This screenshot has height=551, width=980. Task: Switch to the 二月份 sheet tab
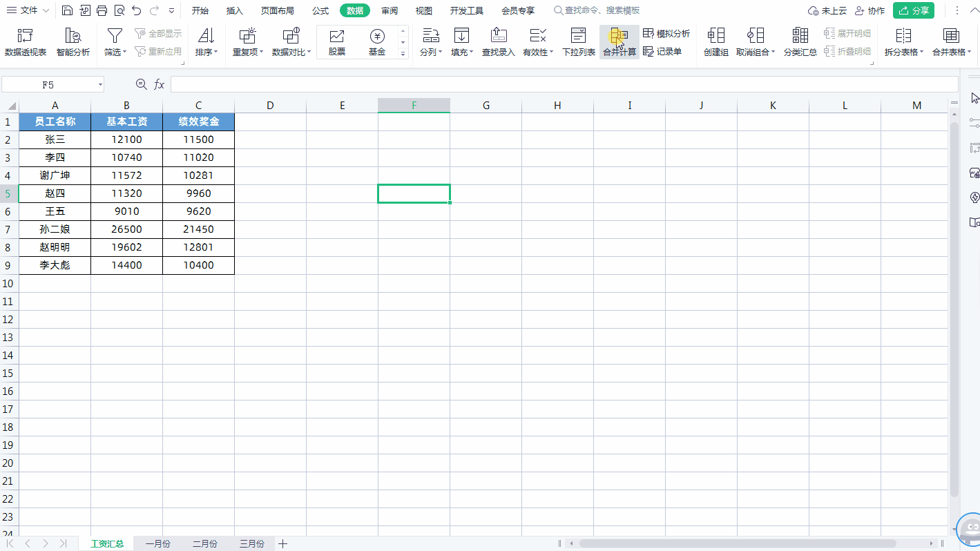click(x=204, y=544)
